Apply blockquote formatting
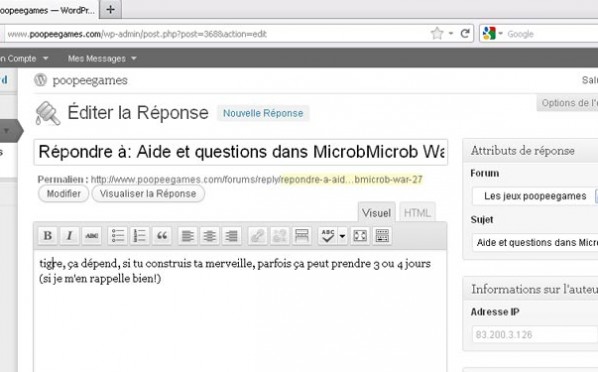The width and height of the screenshot is (598, 372). [x=162, y=235]
